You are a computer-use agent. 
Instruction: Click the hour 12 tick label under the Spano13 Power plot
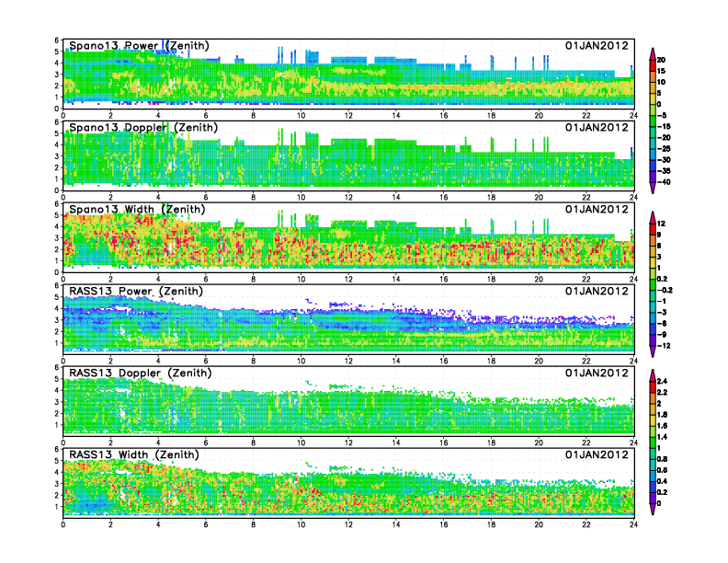click(x=348, y=116)
